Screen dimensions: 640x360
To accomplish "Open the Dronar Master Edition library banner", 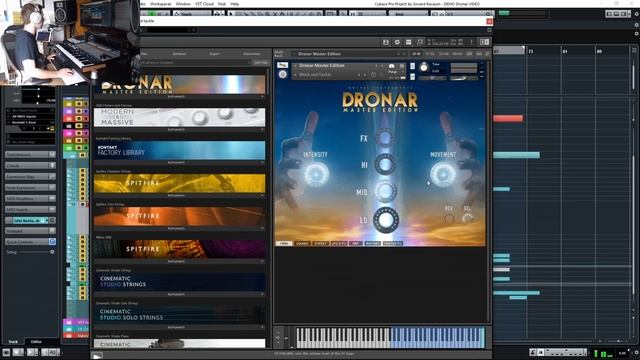I will pyautogui.click(x=180, y=84).
